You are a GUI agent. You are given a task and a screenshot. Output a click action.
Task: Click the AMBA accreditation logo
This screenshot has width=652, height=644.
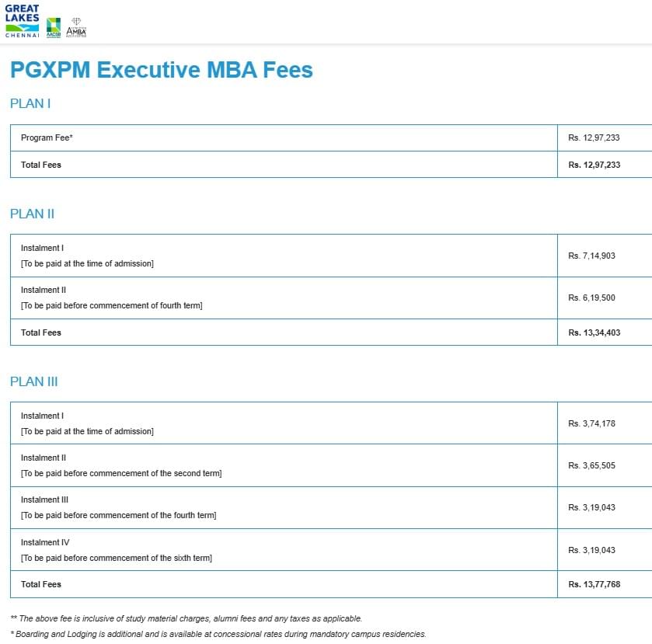pyautogui.click(x=76, y=27)
